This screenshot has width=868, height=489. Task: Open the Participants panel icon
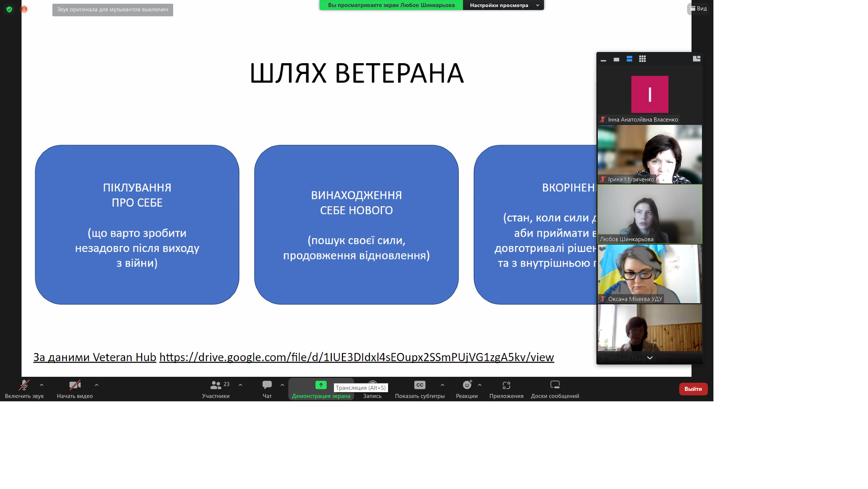(x=216, y=385)
